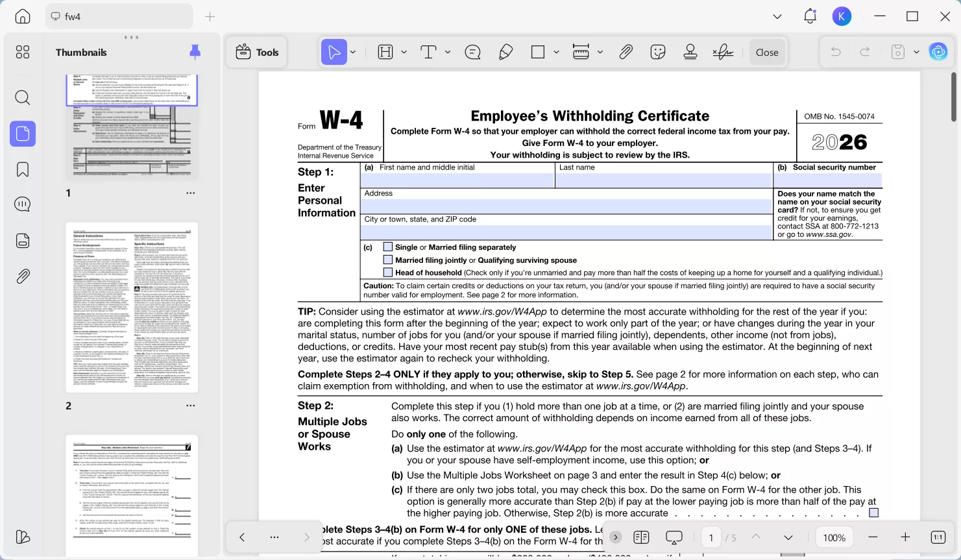The width and height of the screenshot is (961, 560).
Task: Open the Bookmarks panel in left sidebar
Action: click(x=23, y=169)
